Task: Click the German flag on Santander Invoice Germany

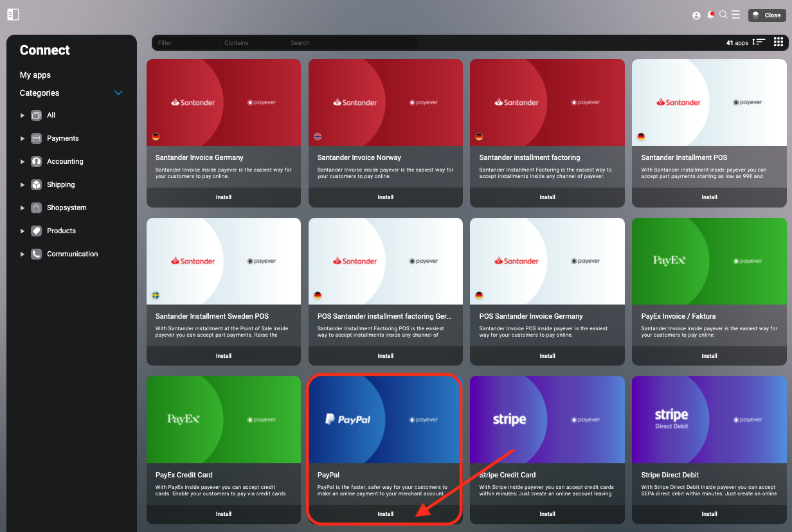Action: point(156,136)
